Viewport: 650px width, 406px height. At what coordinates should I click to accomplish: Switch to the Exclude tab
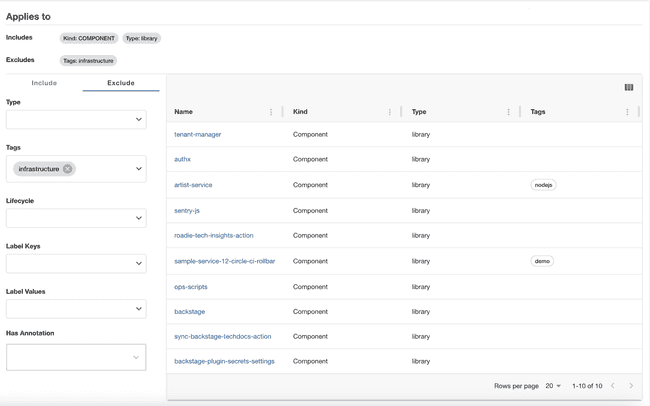121,83
